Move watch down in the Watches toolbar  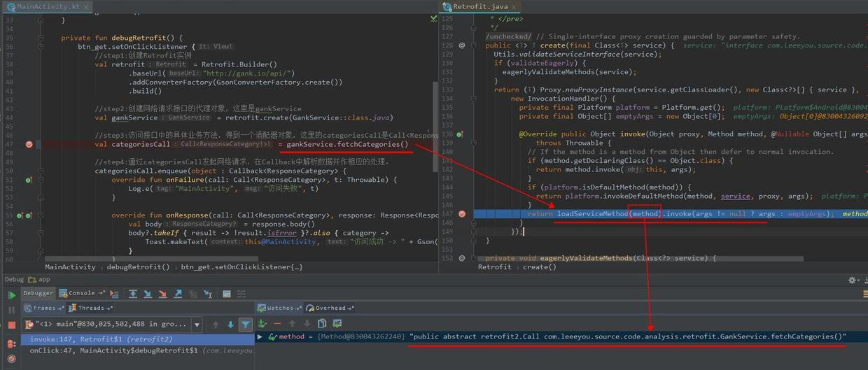[307, 323]
